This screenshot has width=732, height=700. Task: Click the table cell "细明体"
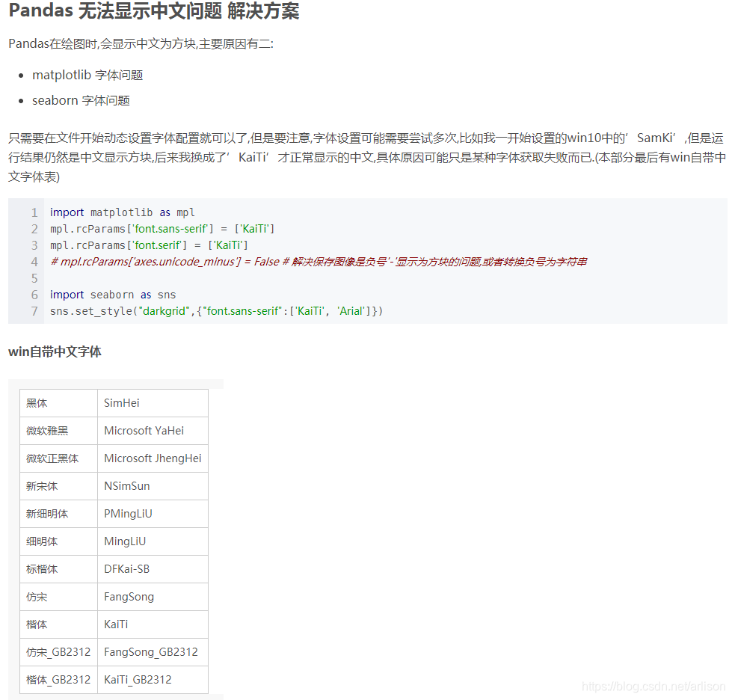[58, 541]
